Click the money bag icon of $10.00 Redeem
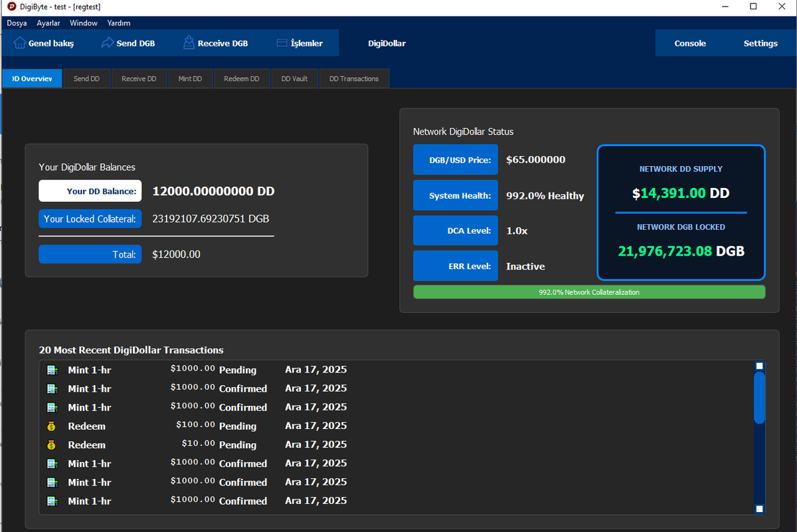 (52, 444)
